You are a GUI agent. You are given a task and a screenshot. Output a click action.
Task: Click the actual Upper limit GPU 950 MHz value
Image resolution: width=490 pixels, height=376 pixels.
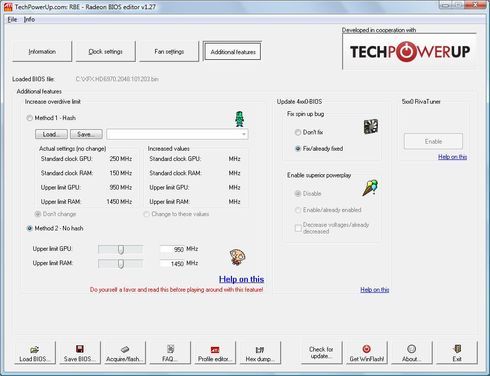pyautogui.click(x=121, y=188)
